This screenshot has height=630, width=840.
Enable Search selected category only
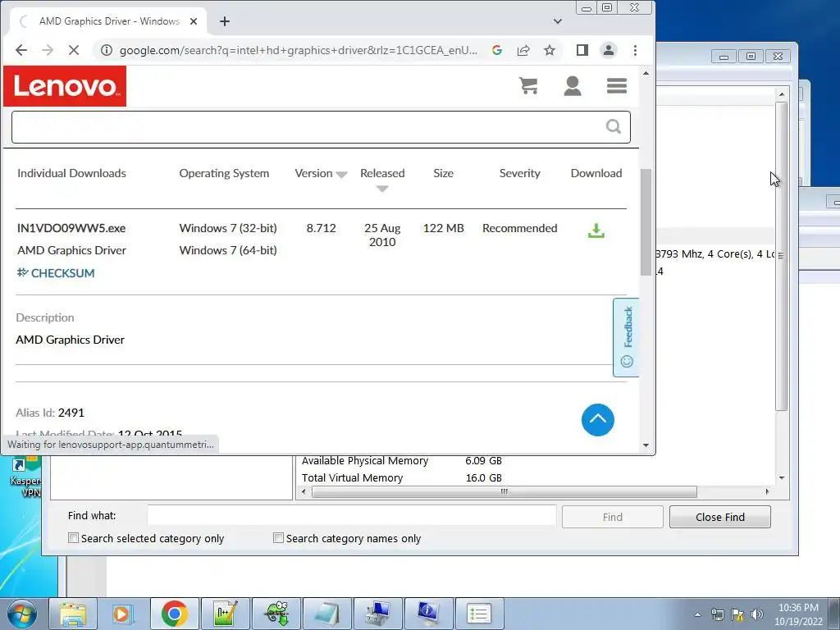(x=73, y=538)
